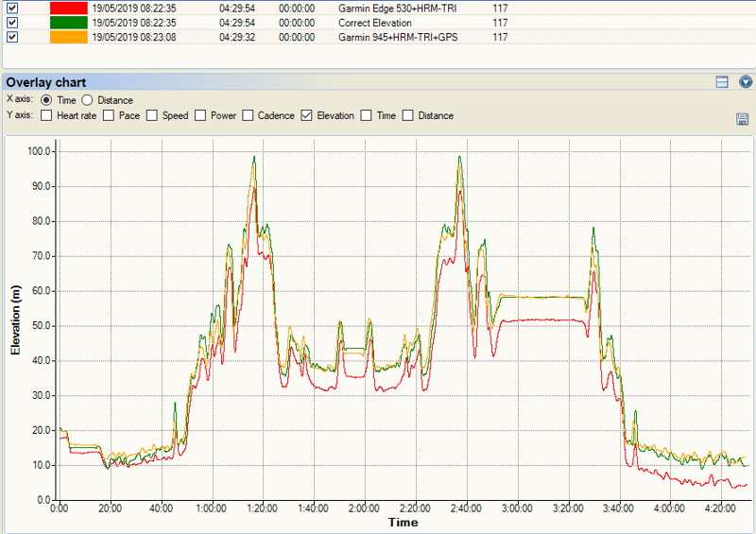Click the 1:20:00 tick label
This screenshot has height=534, width=756.
263,508
